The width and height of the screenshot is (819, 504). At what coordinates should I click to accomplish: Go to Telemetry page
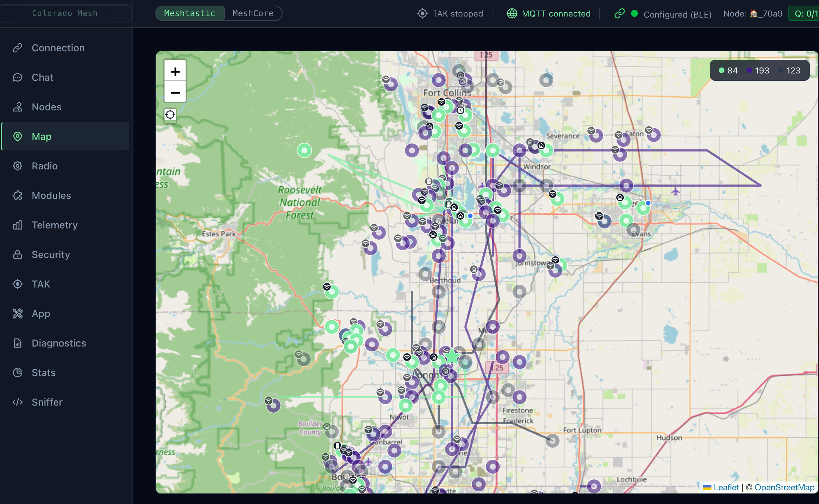[x=65, y=225]
